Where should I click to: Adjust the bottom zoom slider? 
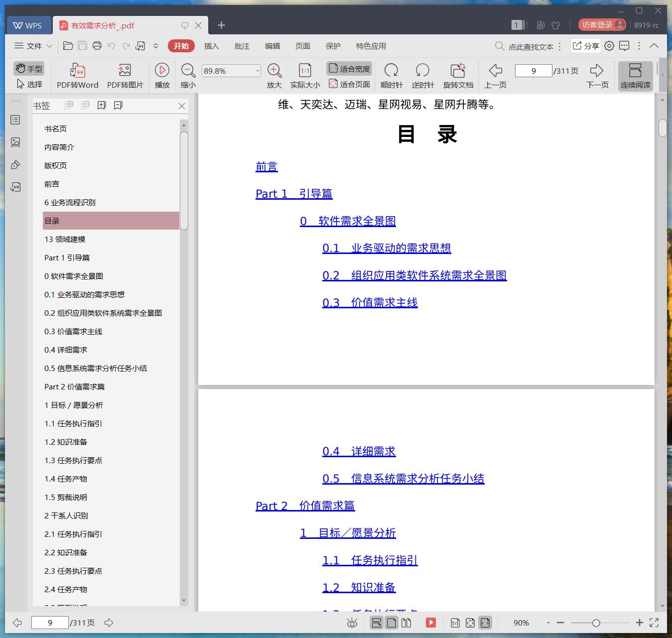click(596, 623)
